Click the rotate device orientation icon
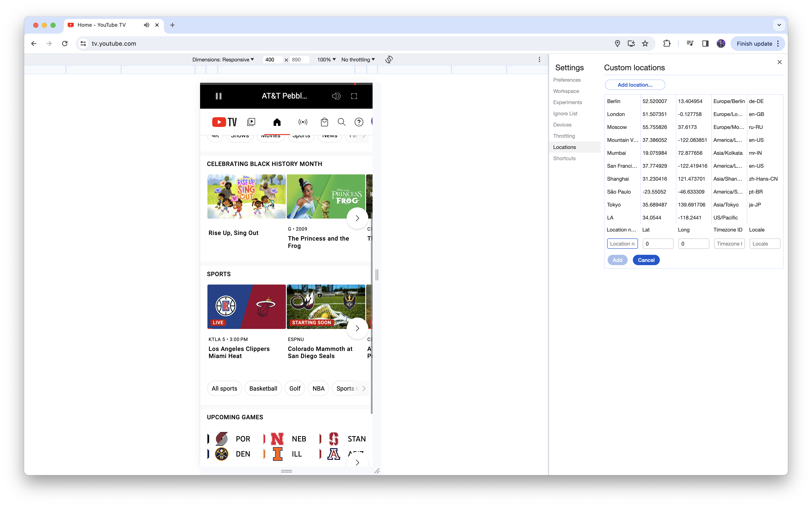 point(389,60)
